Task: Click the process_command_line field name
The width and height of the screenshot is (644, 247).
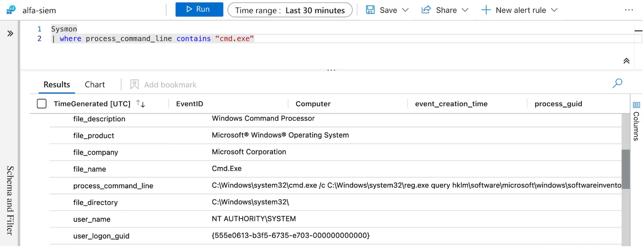Action: click(113, 186)
